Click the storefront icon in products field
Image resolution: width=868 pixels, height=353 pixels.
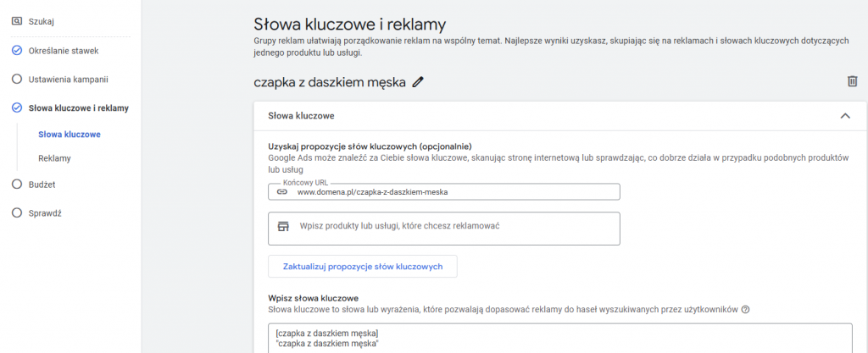point(284,226)
